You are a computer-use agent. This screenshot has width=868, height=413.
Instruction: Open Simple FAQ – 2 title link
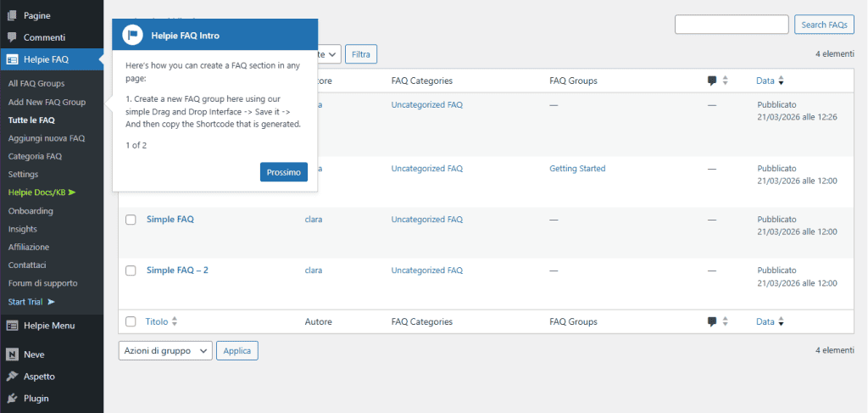point(177,271)
